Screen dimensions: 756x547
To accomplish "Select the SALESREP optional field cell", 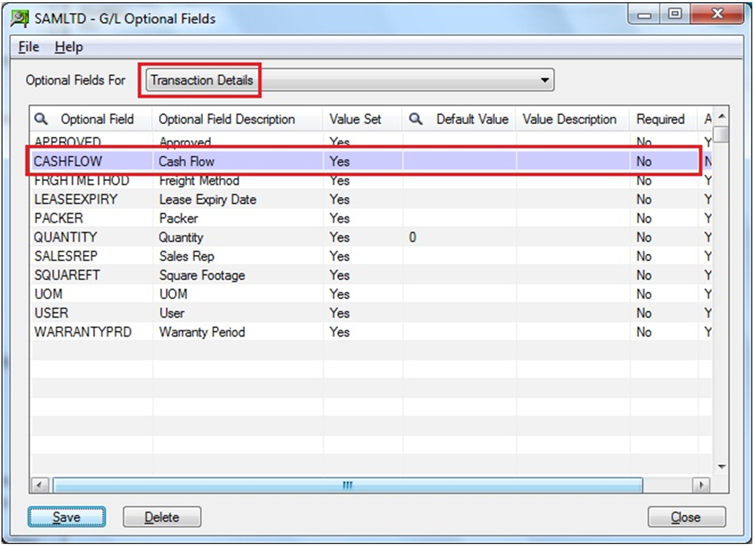I will click(91, 256).
